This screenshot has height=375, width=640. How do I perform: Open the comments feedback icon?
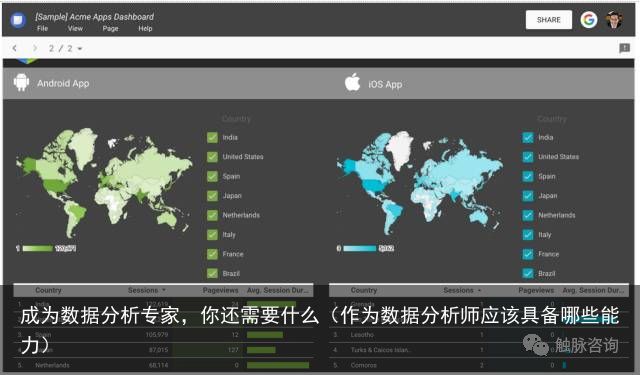point(624,48)
